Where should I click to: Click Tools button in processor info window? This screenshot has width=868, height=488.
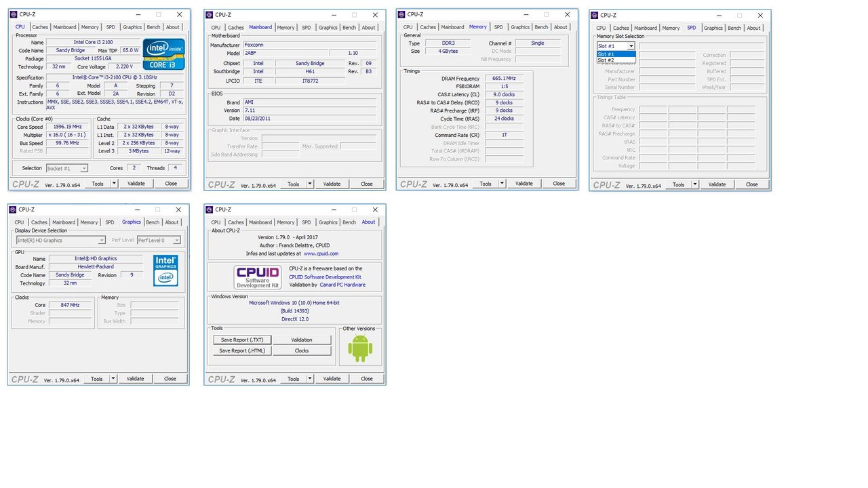coord(98,183)
